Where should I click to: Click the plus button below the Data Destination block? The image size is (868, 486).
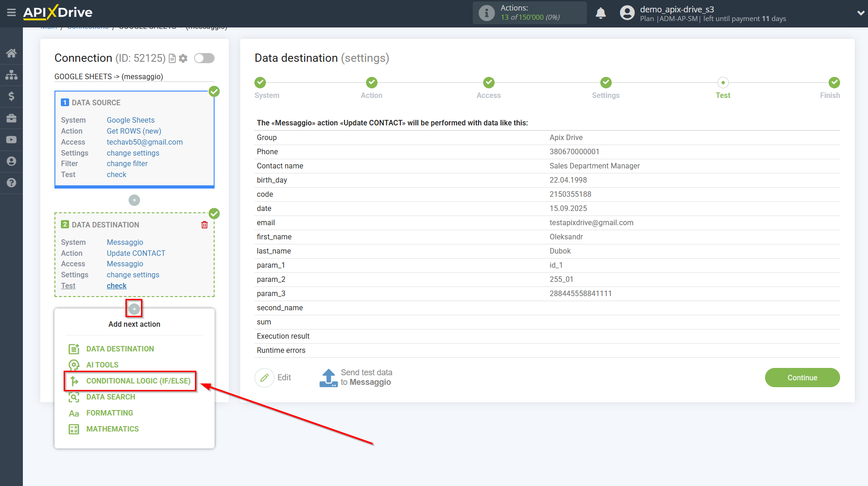click(x=134, y=309)
